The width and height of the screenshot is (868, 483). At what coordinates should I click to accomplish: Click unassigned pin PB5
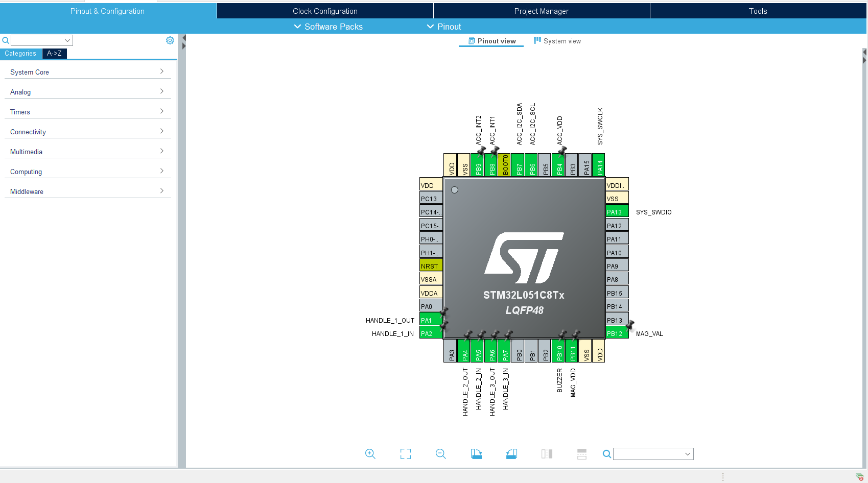(x=546, y=165)
